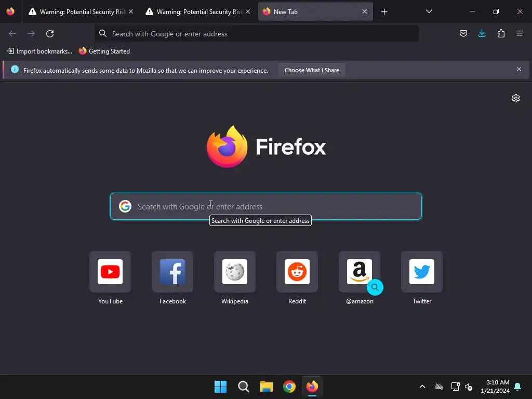
Task: Go back one page
Action: coord(12,34)
